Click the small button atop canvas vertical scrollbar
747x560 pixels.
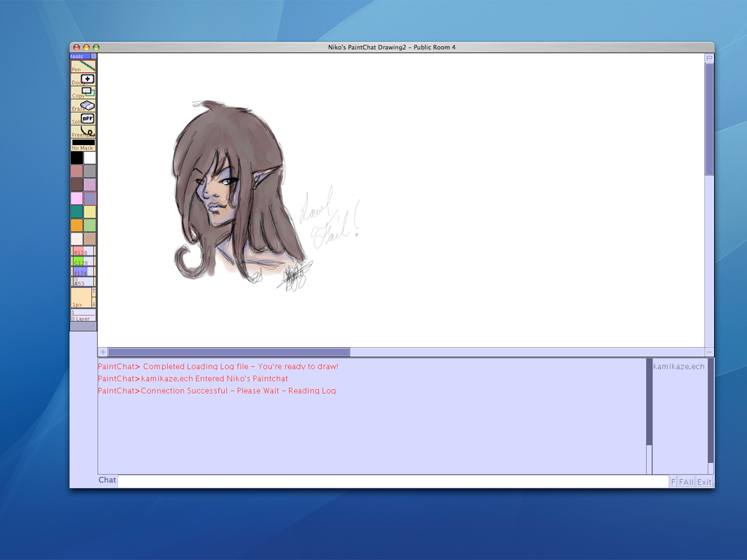[709, 58]
